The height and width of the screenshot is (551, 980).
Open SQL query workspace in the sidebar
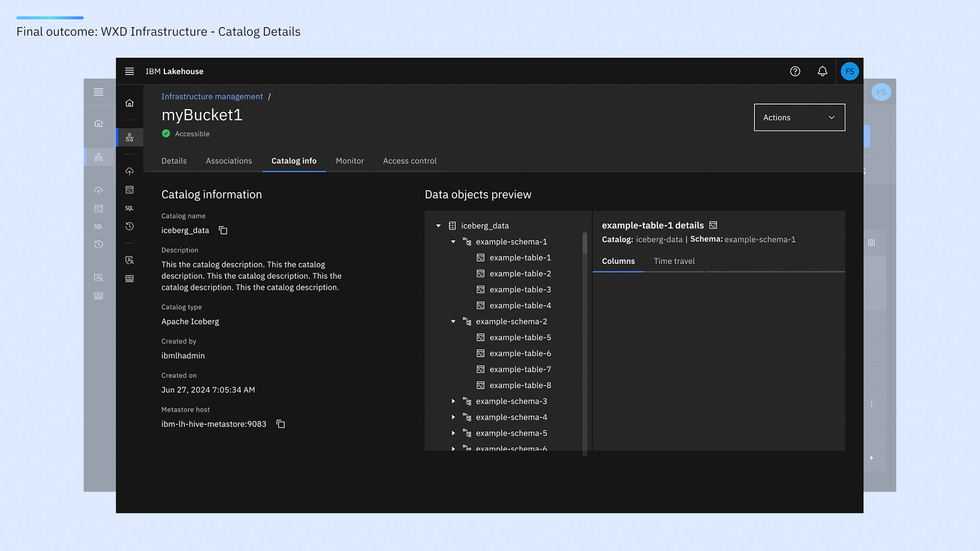tap(129, 208)
